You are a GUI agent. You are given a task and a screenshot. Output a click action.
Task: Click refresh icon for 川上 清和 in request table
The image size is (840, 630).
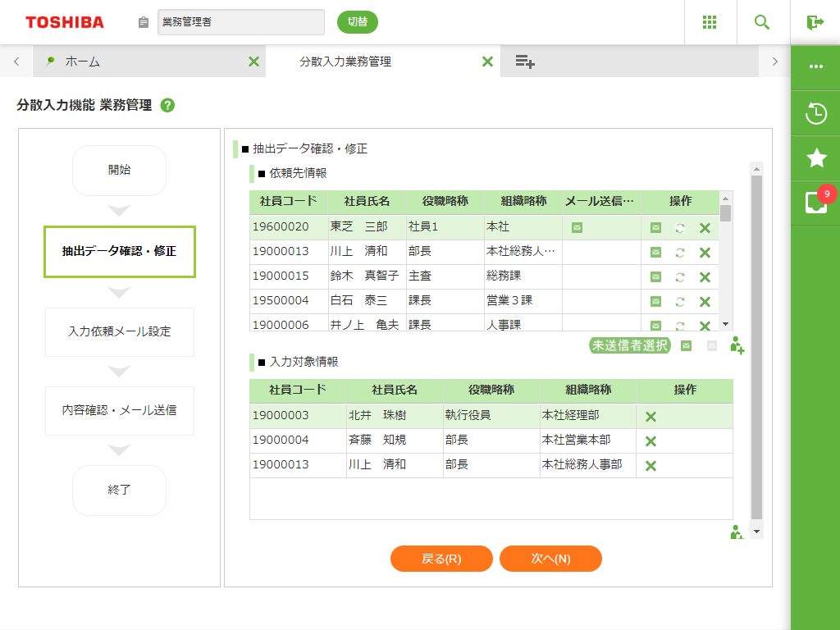tap(680, 253)
